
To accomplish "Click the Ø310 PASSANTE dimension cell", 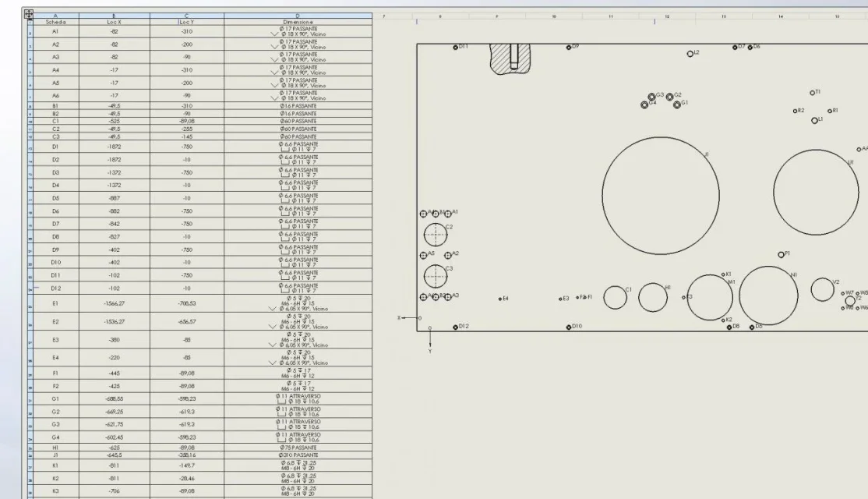I will 298,455.
